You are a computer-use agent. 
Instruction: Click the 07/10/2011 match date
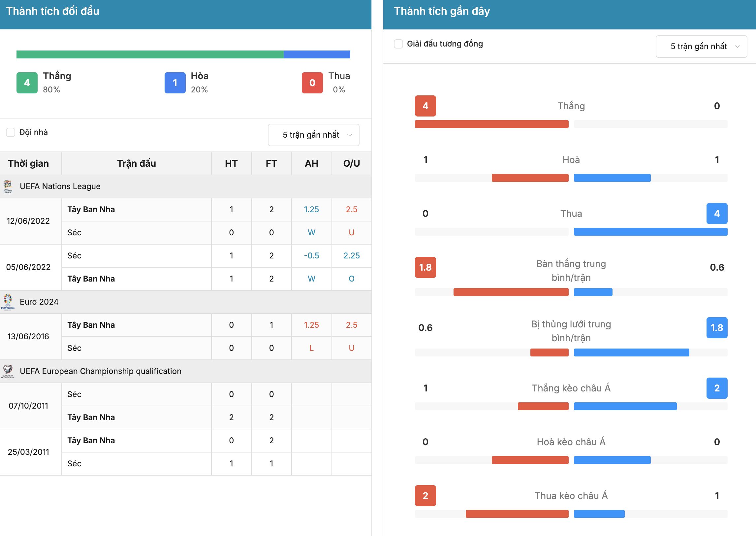click(x=28, y=406)
